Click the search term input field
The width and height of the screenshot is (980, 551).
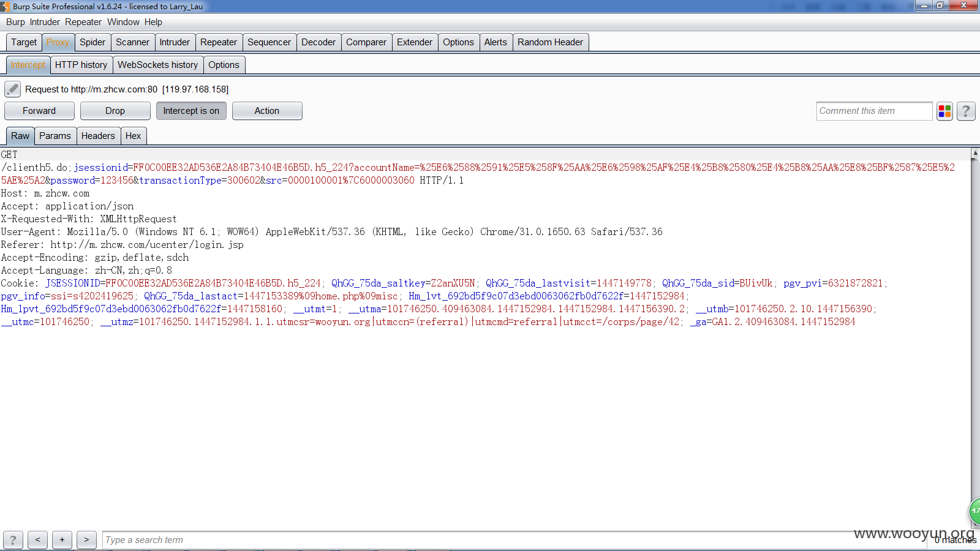[514, 540]
